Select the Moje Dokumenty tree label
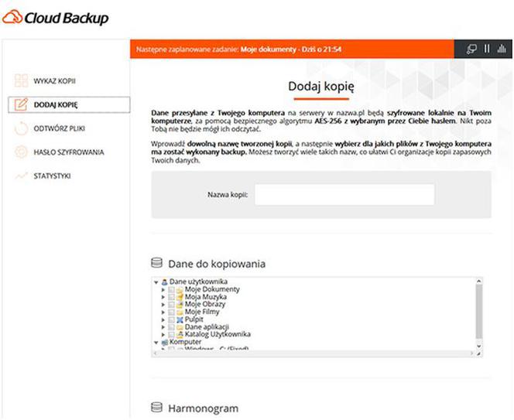Screen dimensions: 514x420 (x=212, y=289)
